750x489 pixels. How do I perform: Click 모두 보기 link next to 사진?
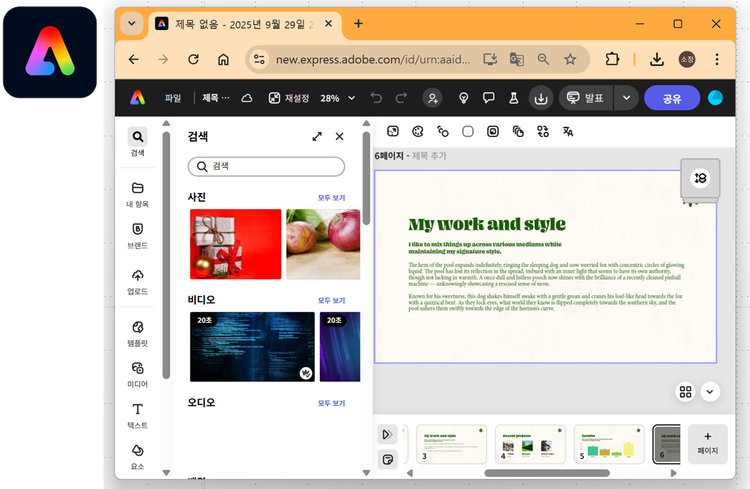(x=331, y=198)
